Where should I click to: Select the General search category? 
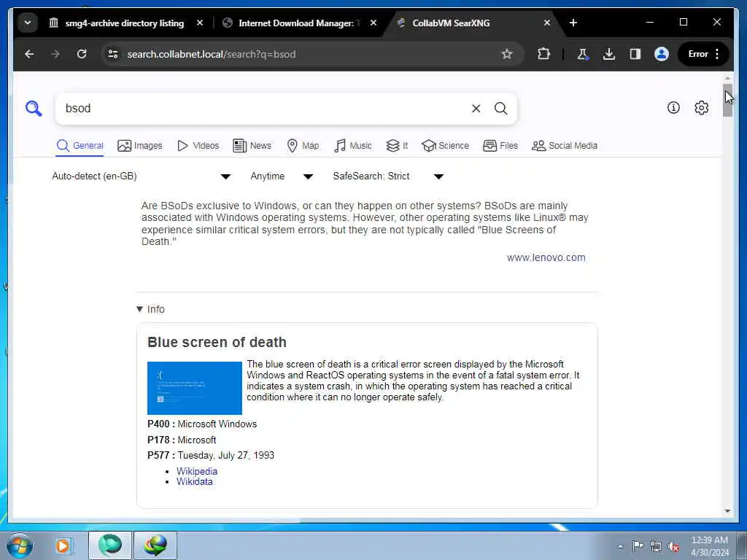[x=80, y=146]
